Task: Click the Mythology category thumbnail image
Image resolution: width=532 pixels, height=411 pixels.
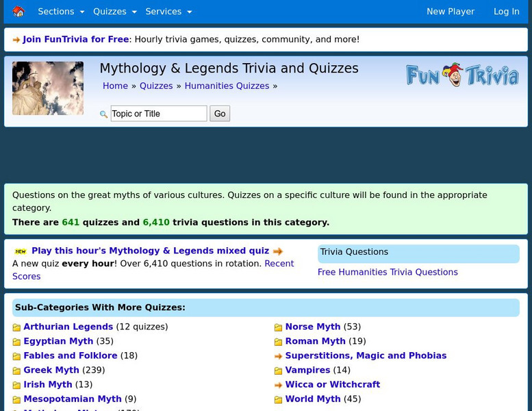Action: pos(48,88)
